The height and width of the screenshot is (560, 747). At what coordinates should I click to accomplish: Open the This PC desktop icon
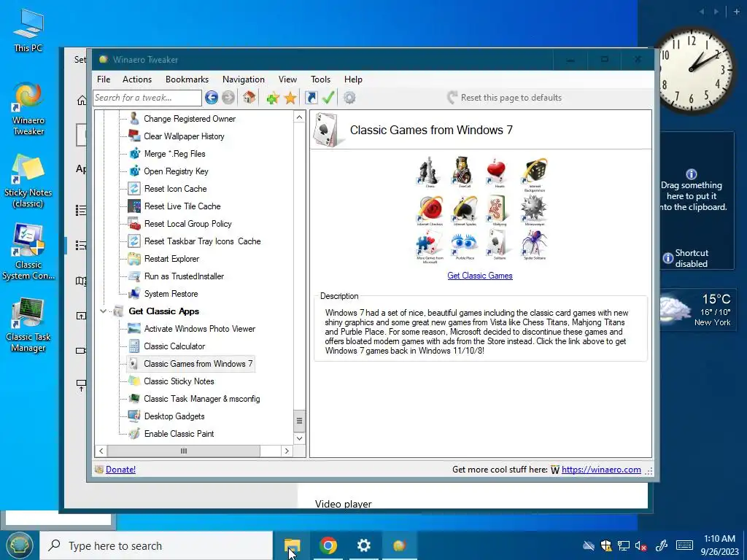[28, 30]
